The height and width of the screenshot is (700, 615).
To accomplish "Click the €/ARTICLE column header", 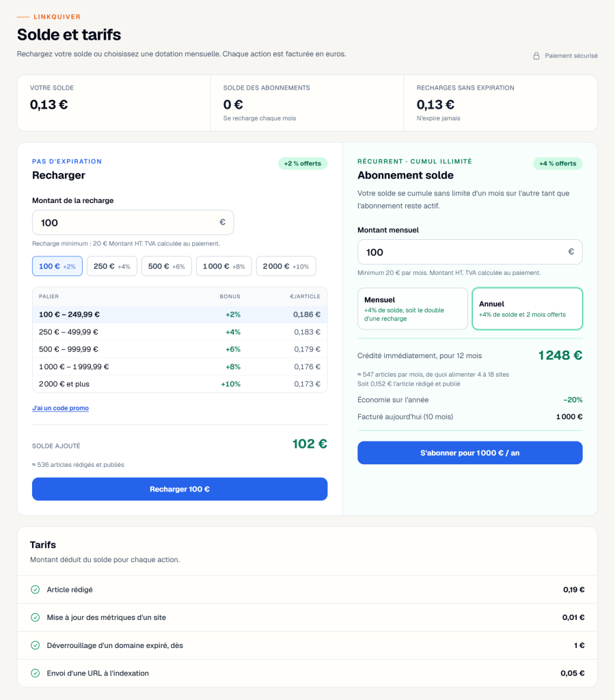I will coord(305,297).
